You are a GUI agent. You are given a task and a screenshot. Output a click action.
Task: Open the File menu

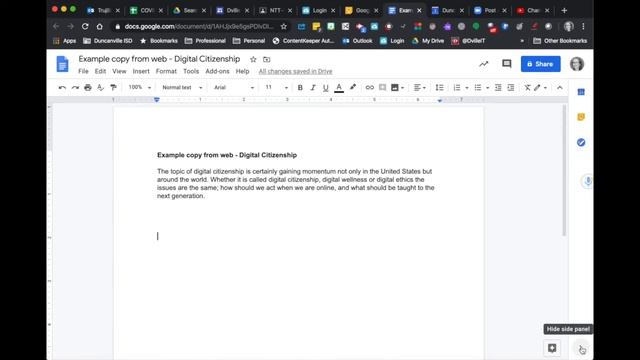[x=83, y=71]
